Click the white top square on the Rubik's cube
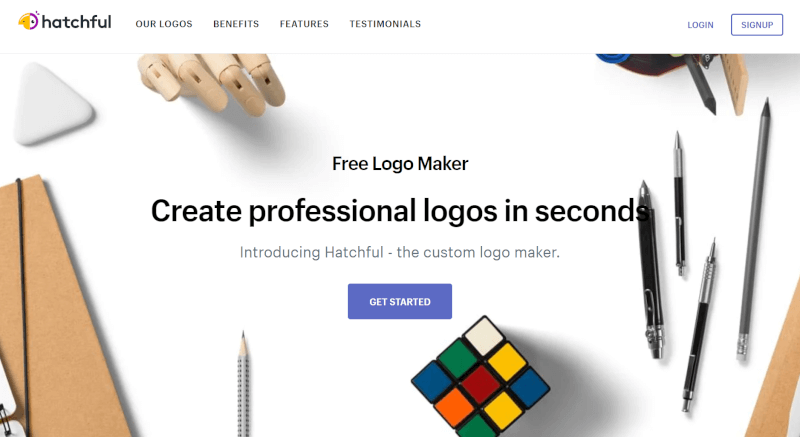800x437 pixels. [x=484, y=337]
